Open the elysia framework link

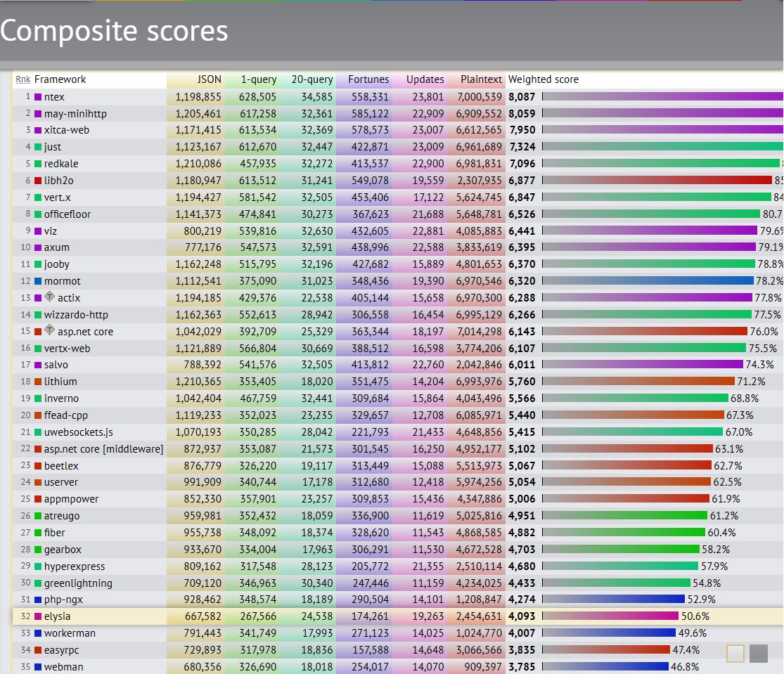click(x=57, y=616)
